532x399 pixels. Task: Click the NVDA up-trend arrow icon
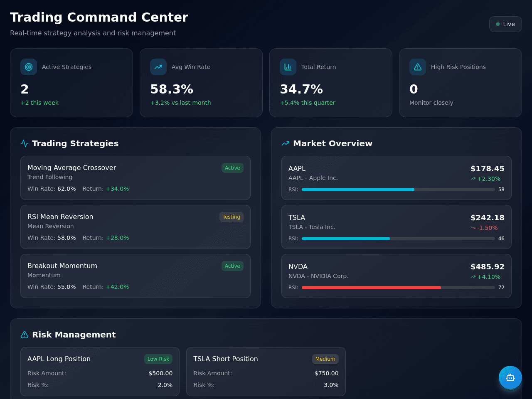point(473,277)
